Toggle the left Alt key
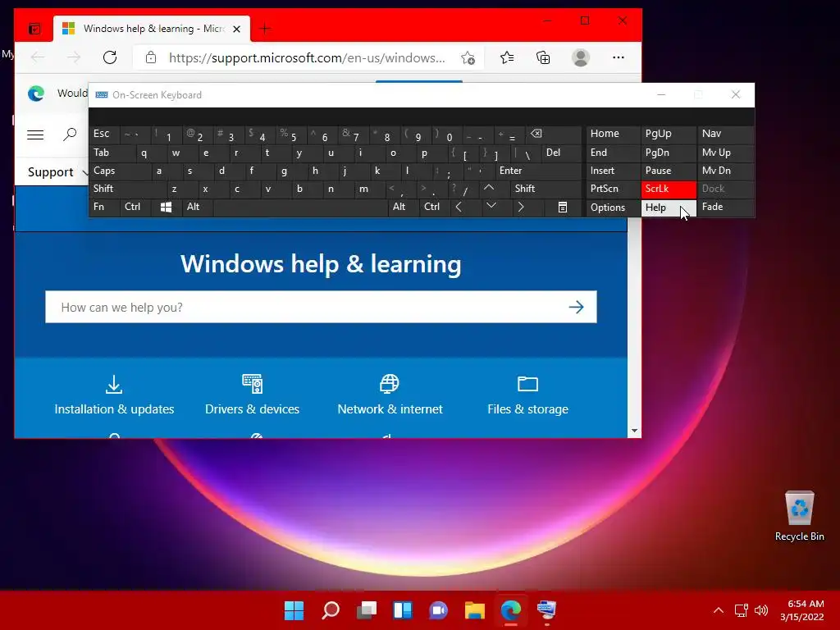The height and width of the screenshot is (630, 840). pyautogui.click(x=197, y=207)
